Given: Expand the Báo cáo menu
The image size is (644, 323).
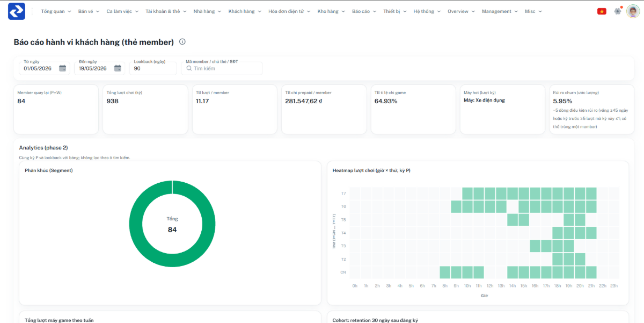Looking at the screenshot, I should coord(365,11).
